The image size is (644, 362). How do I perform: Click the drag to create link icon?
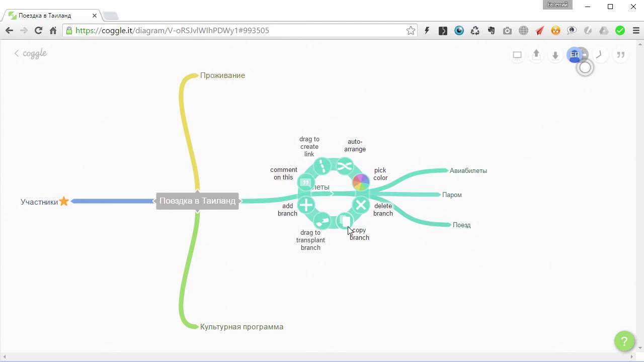(x=322, y=166)
